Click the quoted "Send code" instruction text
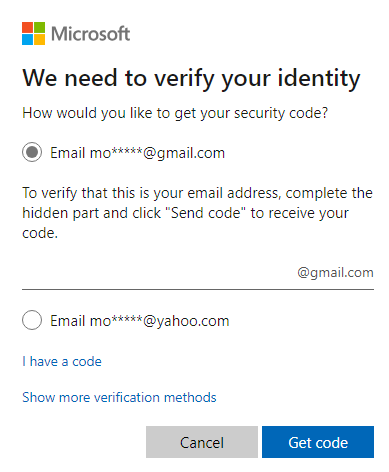Viewport: 389px width, 472px height. coord(206,213)
